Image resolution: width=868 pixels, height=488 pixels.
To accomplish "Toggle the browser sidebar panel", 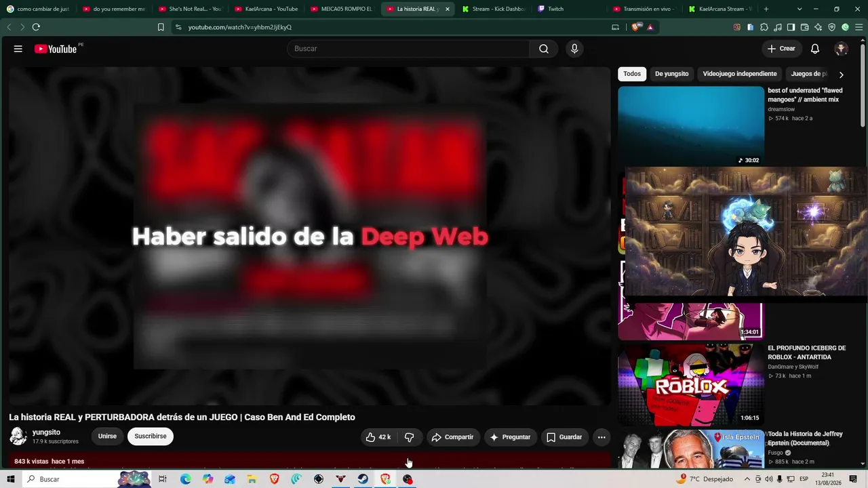I will click(791, 27).
